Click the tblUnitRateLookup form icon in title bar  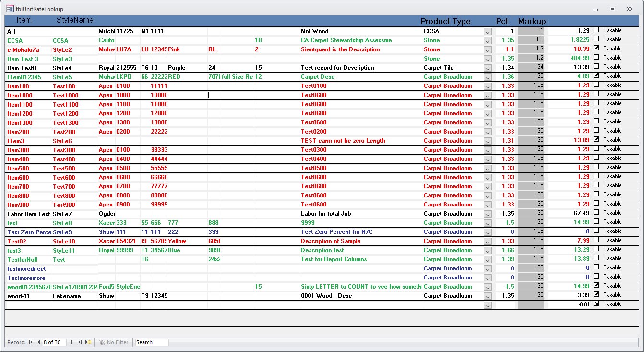pyautogui.click(x=10, y=9)
